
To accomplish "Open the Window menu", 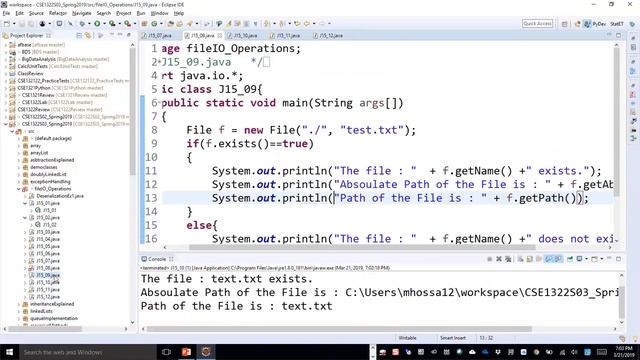I will (x=159, y=13).
